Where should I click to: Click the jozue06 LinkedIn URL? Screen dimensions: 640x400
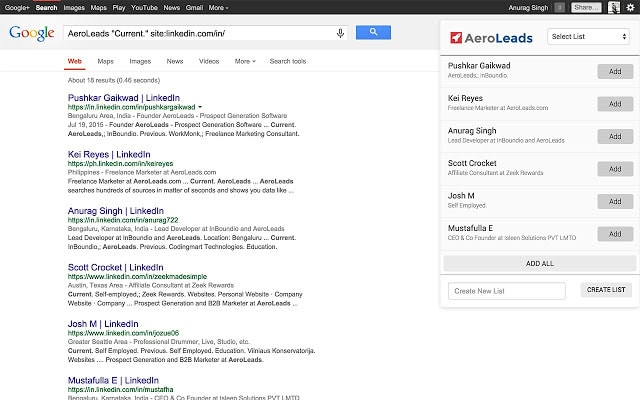click(123, 333)
